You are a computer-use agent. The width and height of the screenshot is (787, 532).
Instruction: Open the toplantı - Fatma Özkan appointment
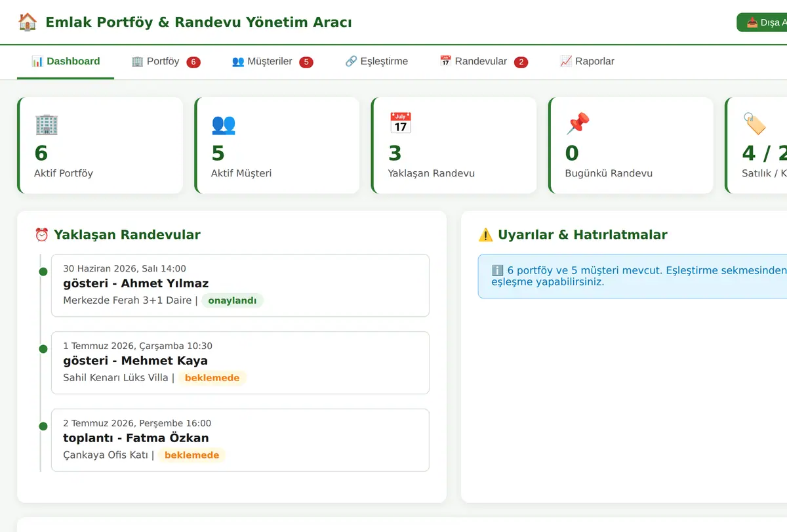tap(240, 440)
